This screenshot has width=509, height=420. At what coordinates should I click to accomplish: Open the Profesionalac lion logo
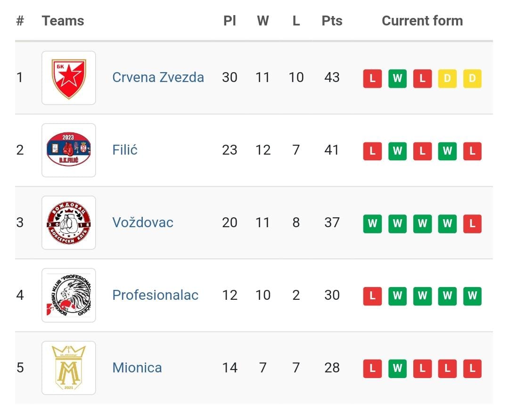68,295
